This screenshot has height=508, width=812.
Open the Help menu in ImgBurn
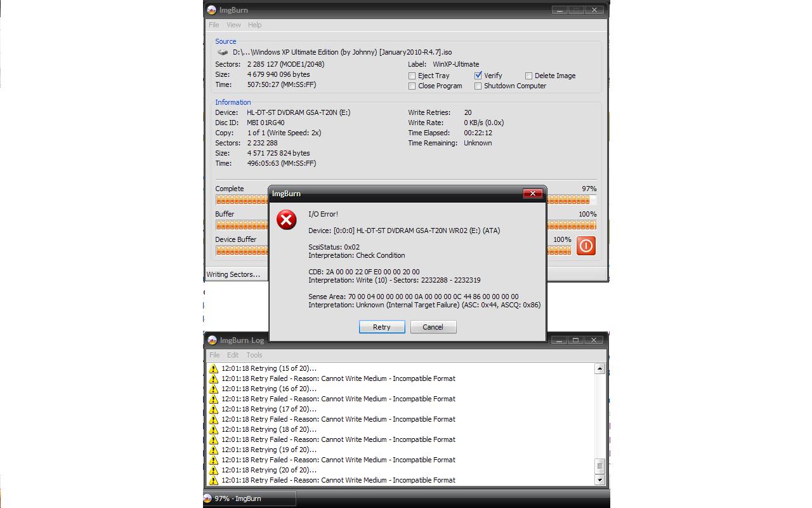click(254, 25)
